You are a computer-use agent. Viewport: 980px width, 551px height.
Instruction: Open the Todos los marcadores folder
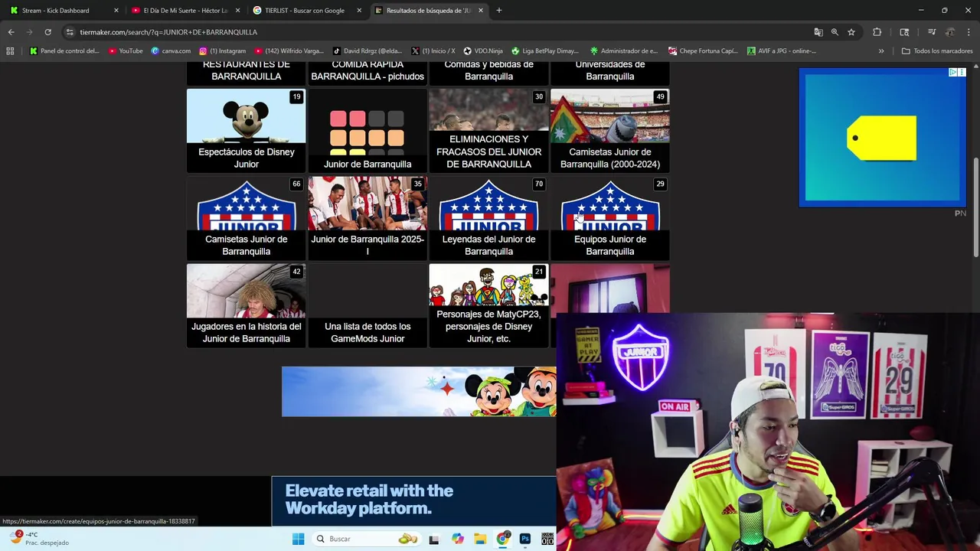[937, 51]
